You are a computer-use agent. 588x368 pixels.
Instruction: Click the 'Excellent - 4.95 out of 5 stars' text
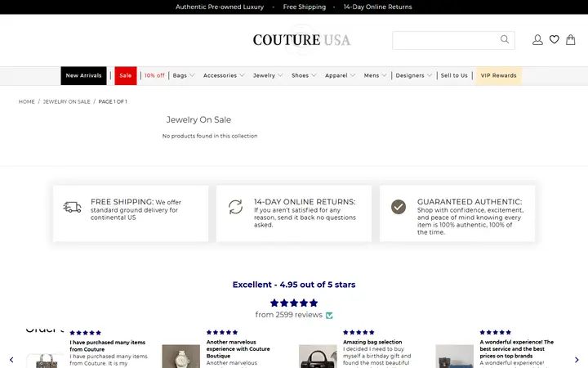pos(294,285)
